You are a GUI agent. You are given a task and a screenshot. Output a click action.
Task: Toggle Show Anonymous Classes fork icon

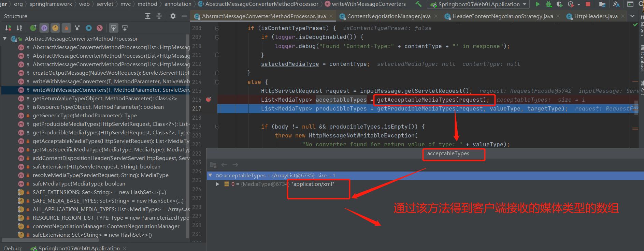pyautogui.click(x=77, y=28)
